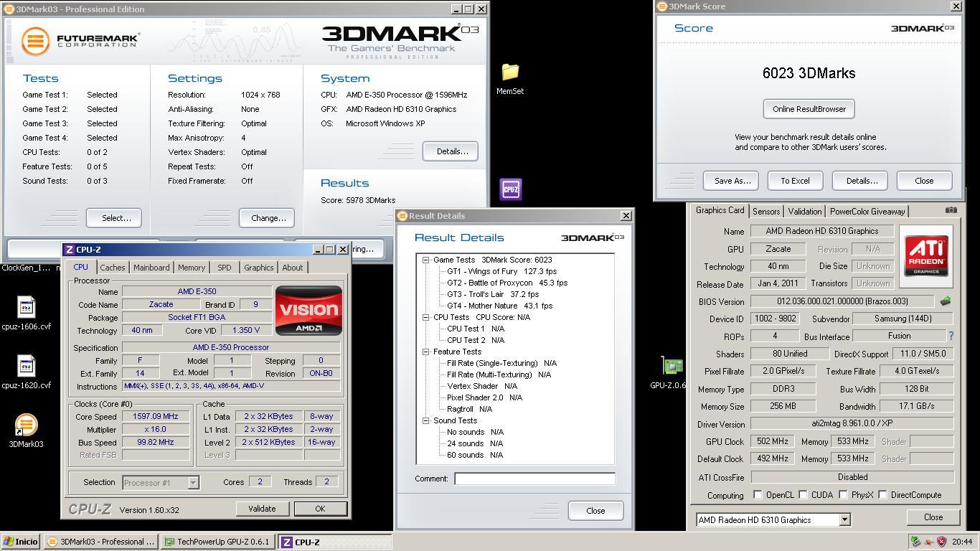The width and height of the screenshot is (980, 551).
Task: Open the PowerColor Giveaway tab
Action: [867, 212]
